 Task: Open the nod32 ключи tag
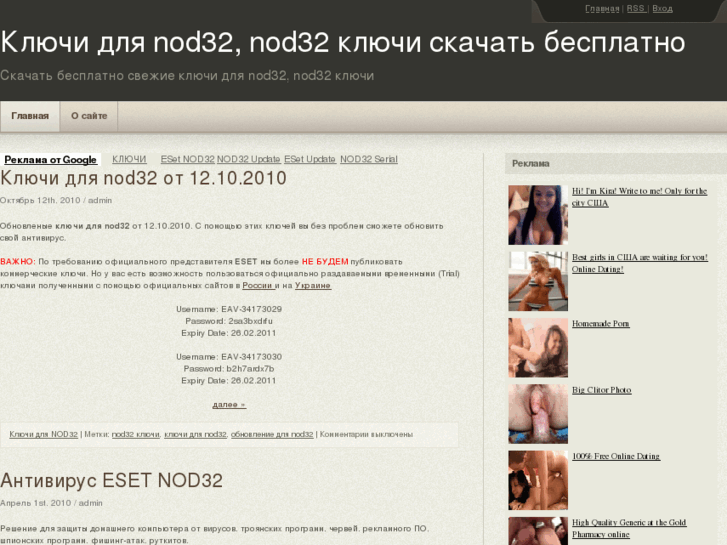click(x=136, y=435)
